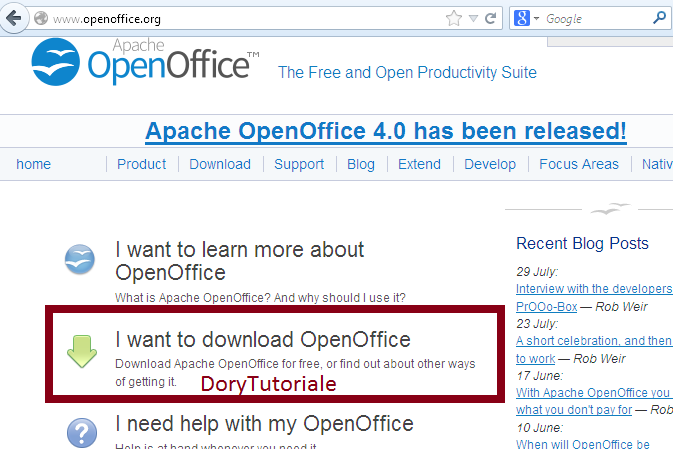The width and height of the screenshot is (673, 449).
Task: Click the '10 June:' date text
Action: click(x=540, y=428)
